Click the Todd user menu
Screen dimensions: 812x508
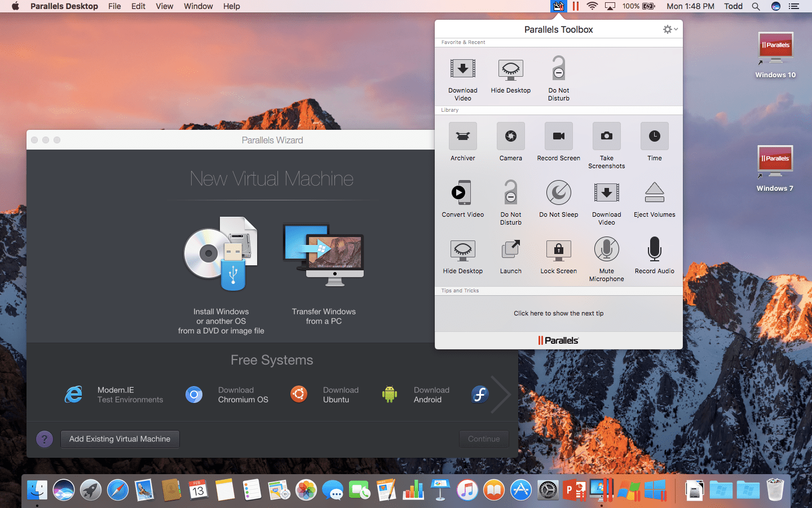pyautogui.click(x=733, y=6)
